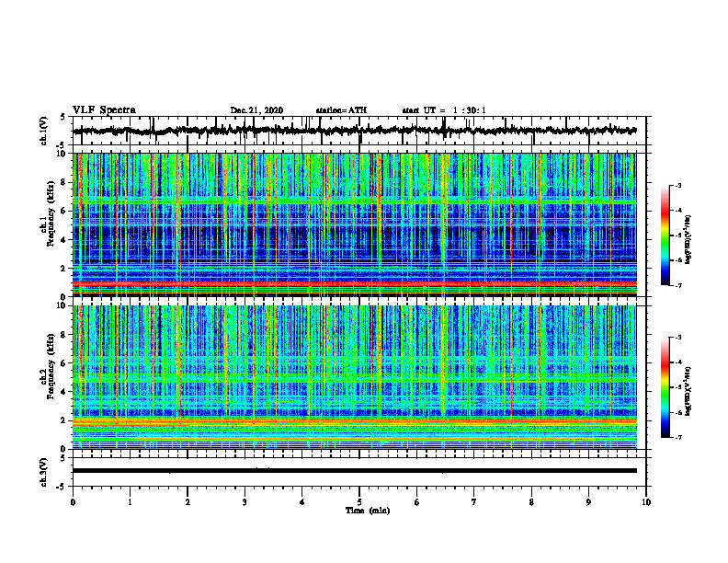Select the date text "Dec. 21, 2020"

pyautogui.click(x=256, y=110)
